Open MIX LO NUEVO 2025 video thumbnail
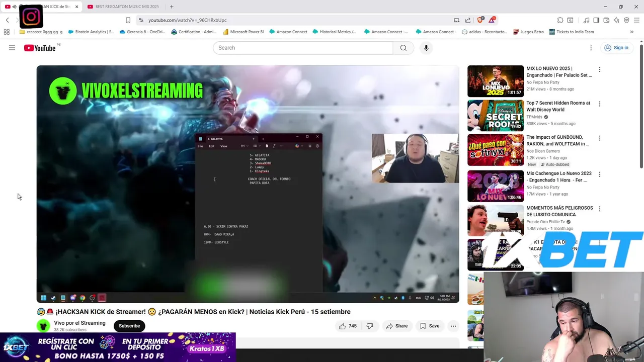Screen dimensions: 644x362 coord(496,81)
